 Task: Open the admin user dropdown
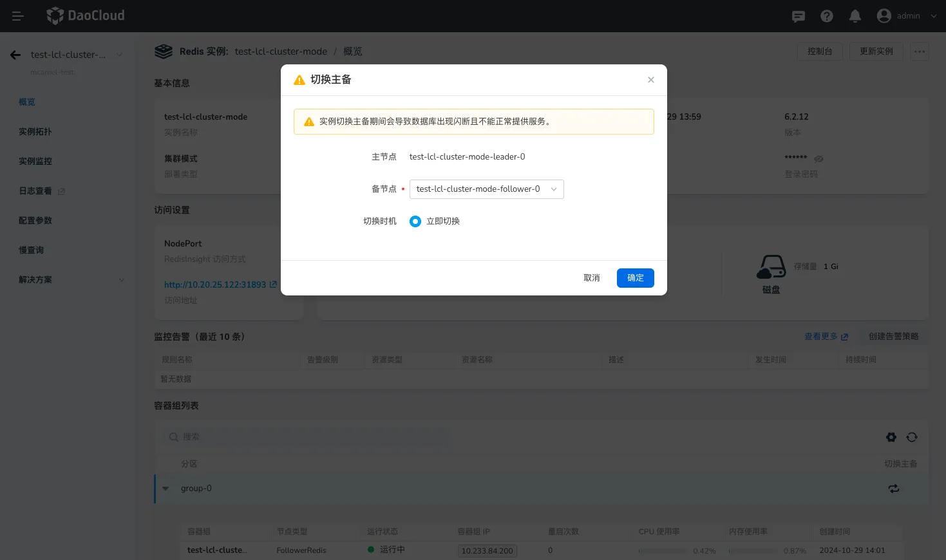[907, 16]
